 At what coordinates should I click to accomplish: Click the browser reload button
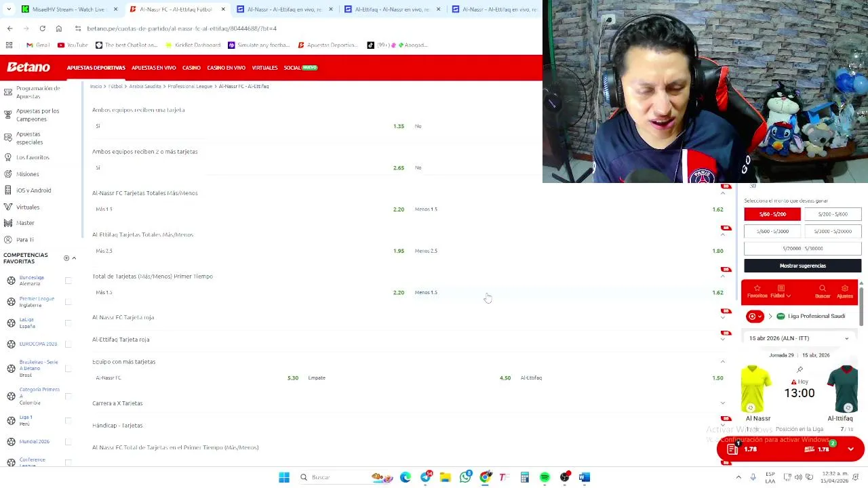(x=42, y=28)
